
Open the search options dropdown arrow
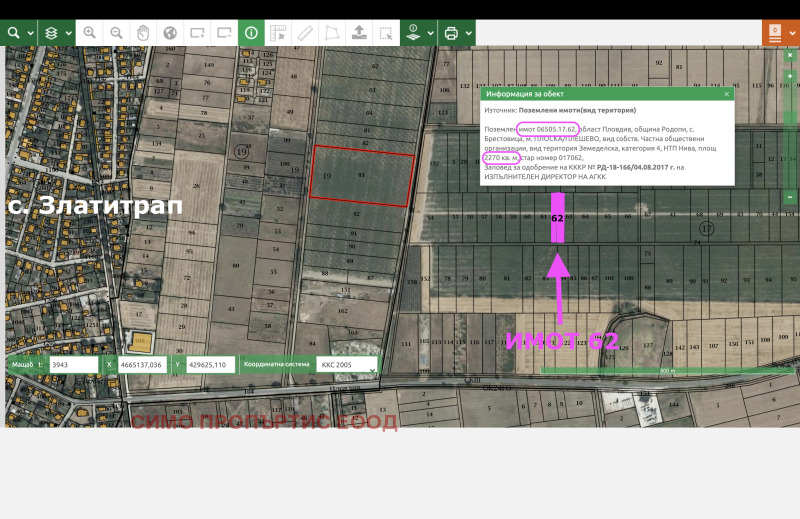tap(30, 32)
